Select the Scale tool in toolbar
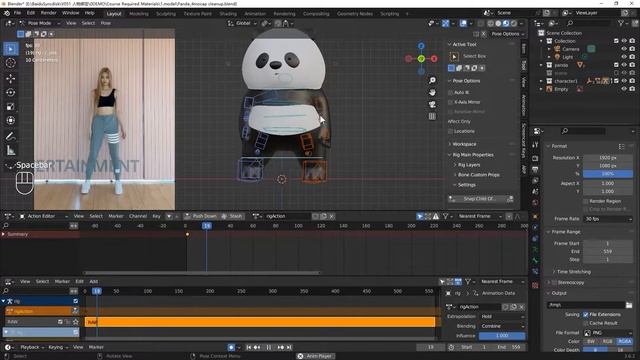The width and height of the screenshot is (640, 360). click(11, 107)
